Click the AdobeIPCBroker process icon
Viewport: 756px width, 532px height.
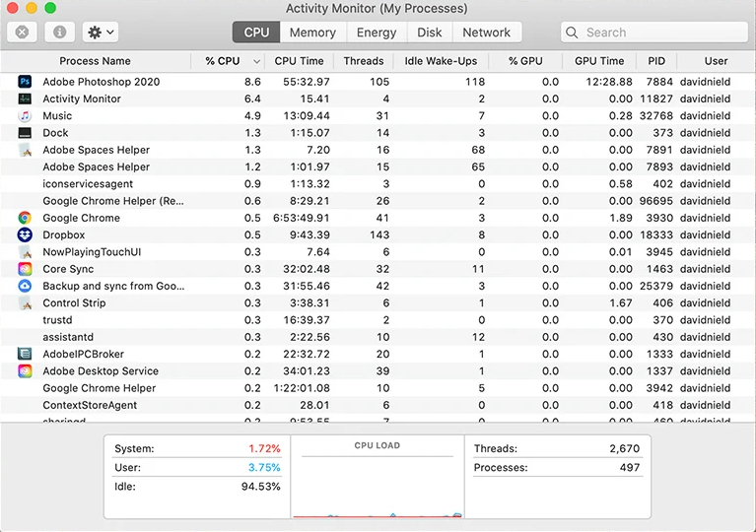(x=25, y=355)
